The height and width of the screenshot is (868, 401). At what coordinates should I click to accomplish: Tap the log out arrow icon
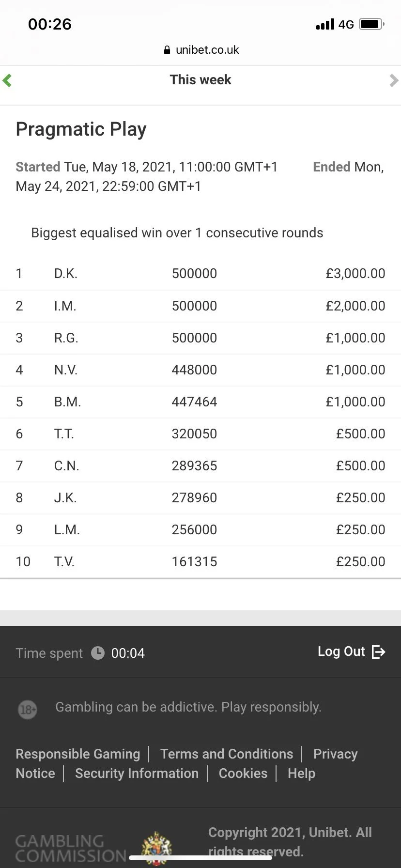pos(378,652)
